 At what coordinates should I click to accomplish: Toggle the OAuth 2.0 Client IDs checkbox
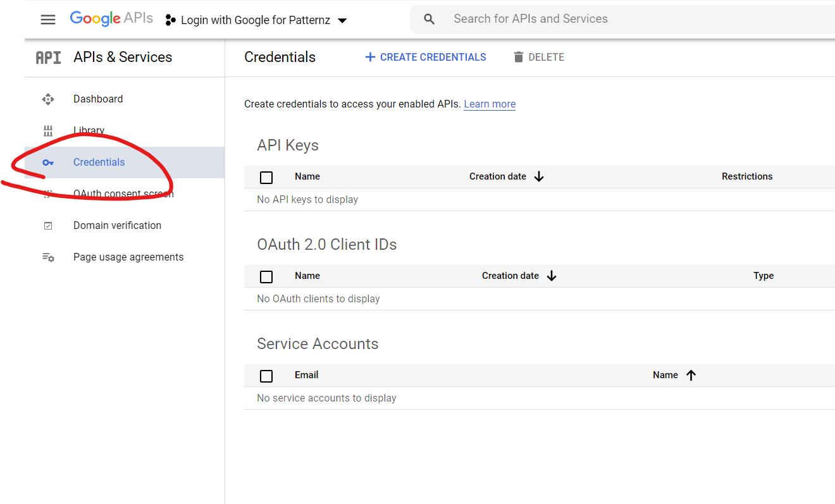pyautogui.click(x=266, y=276)
